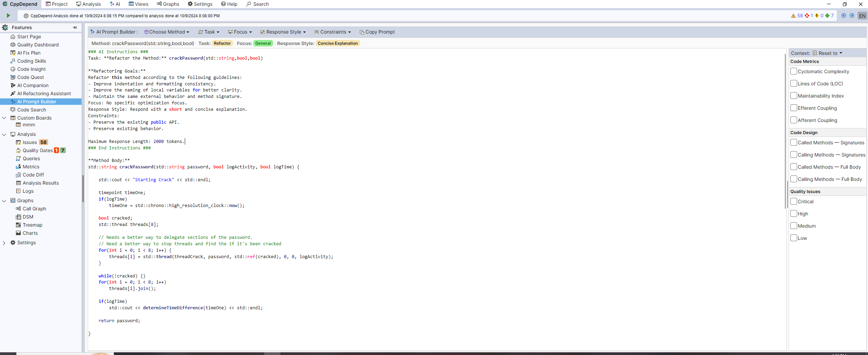This screenshot has width=868, height=355.
Task: Open Code Search
Action: click(32, 109)
